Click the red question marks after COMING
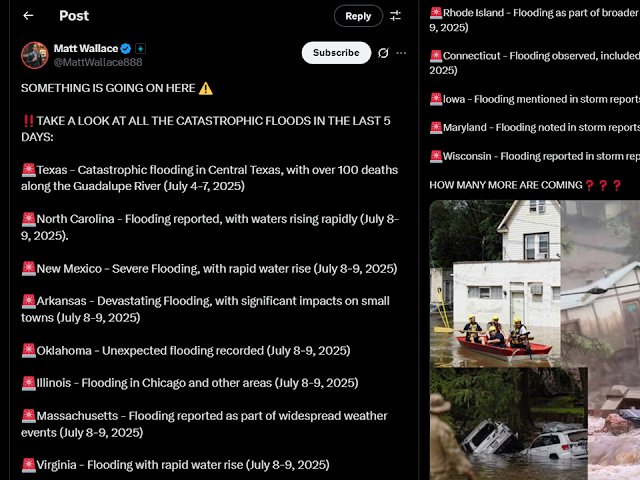This screenshot has width=640, height=480. 603,185
